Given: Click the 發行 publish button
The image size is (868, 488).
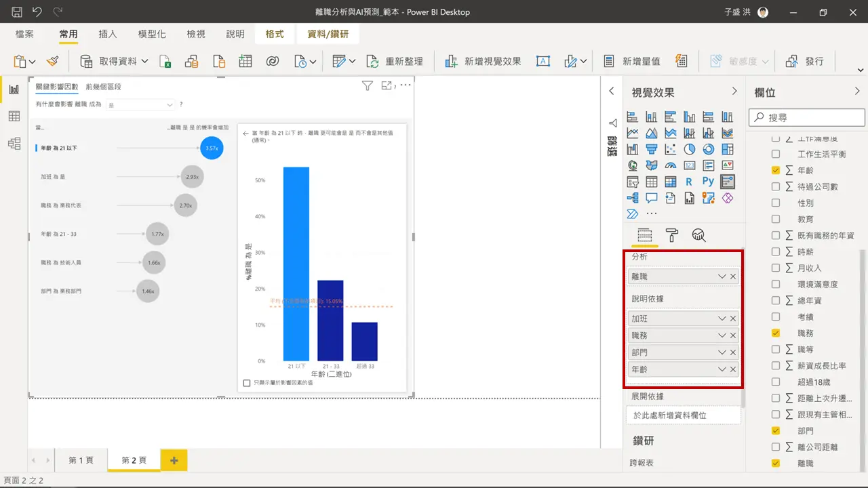Looking at the screenshot, I should click(x=805, y=61).
